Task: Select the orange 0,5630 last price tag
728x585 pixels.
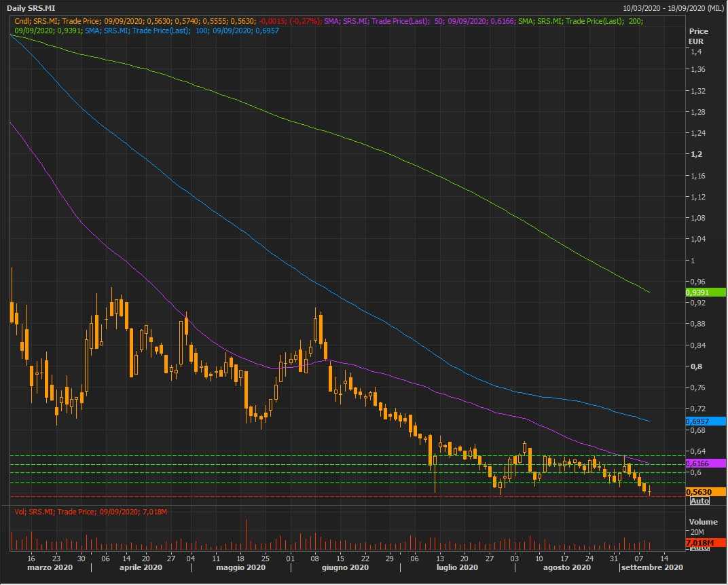Action: (x=706, y=492)
